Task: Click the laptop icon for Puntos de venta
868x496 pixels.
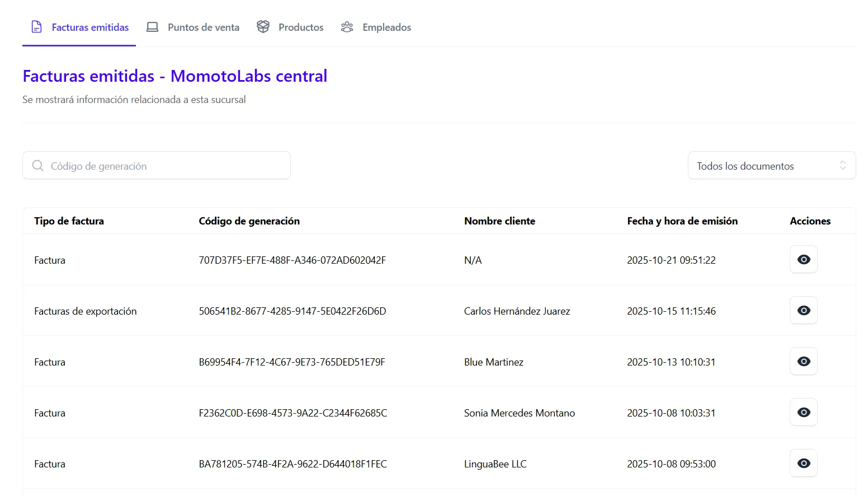Action: coord(152,27)
